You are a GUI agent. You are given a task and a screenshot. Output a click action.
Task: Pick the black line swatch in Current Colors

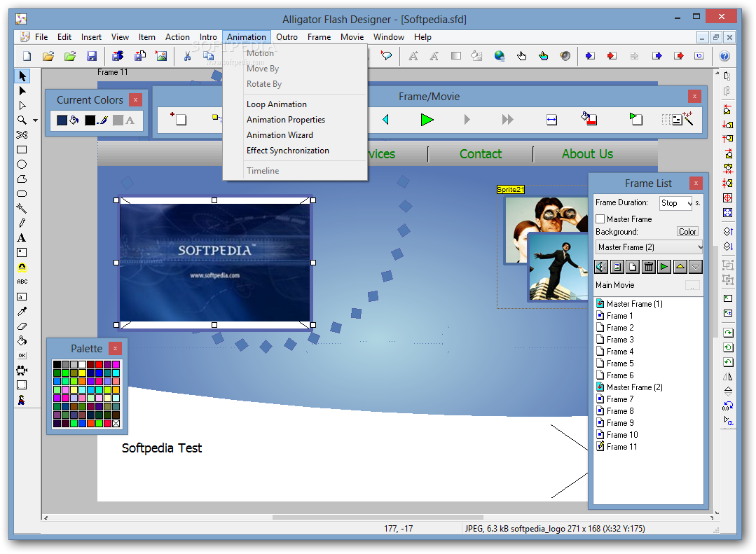click(90, 120)
